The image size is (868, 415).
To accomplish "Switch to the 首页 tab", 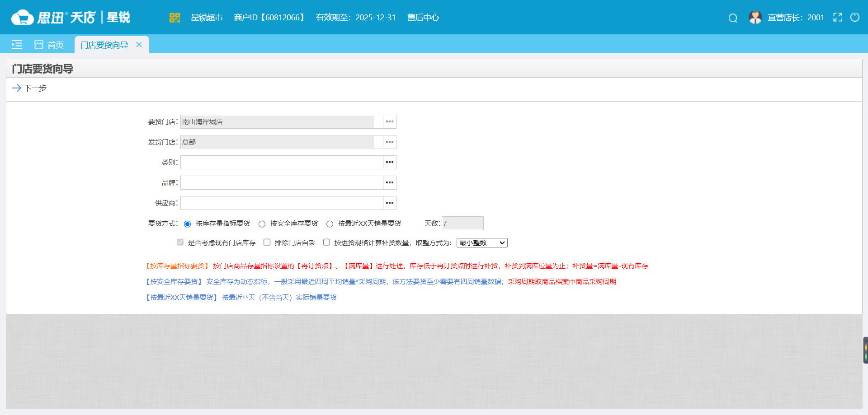I will click(x=56, y=44).
